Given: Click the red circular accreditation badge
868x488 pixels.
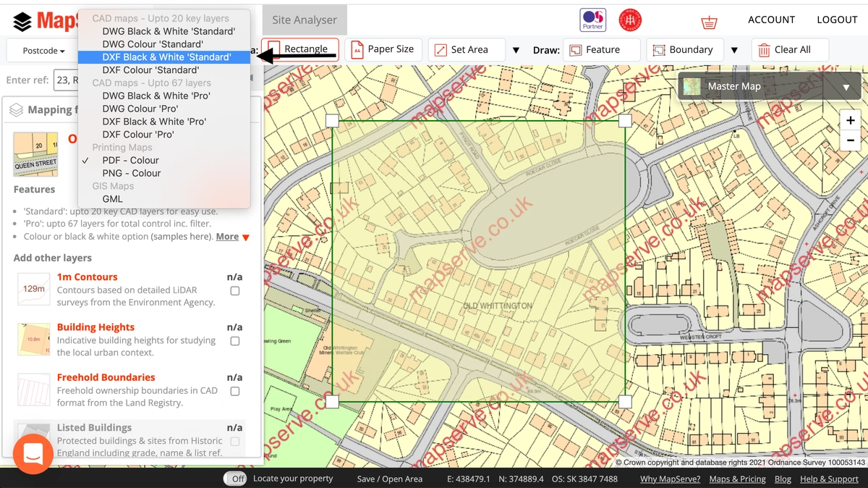Looking at the screenshot, I should coord(630,20).
